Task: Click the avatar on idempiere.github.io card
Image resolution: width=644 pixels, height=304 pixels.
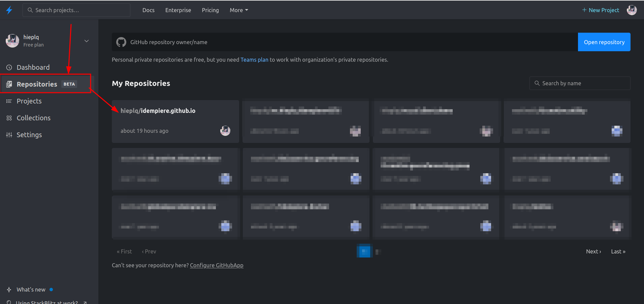Action: coord(225,130)
